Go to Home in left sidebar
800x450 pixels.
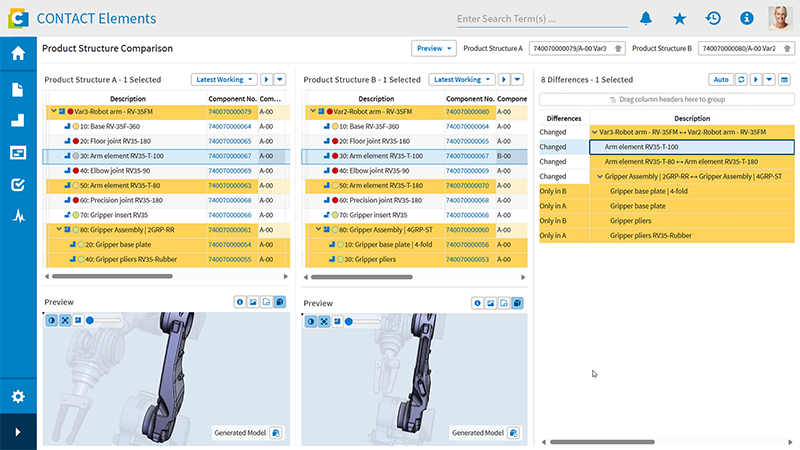tap(18, 54)
